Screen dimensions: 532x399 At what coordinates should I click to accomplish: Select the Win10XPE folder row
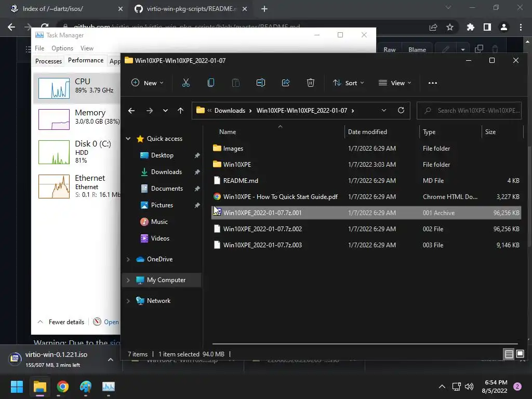366,165
